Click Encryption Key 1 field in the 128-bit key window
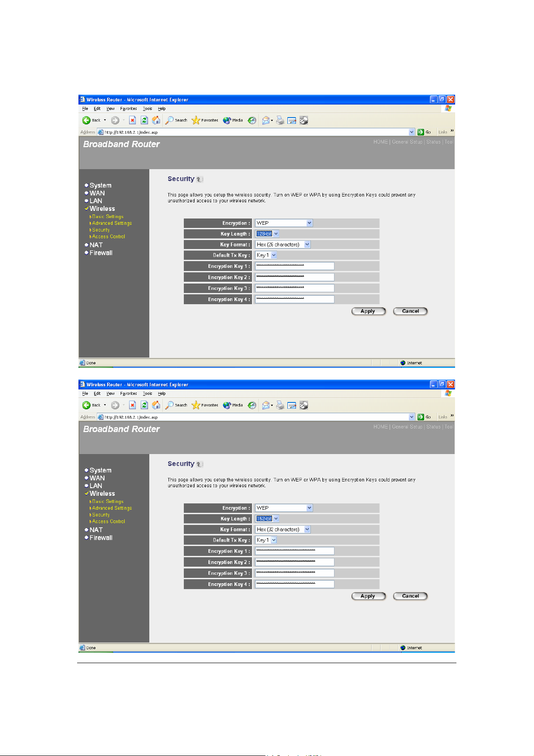 pos(295,266)
